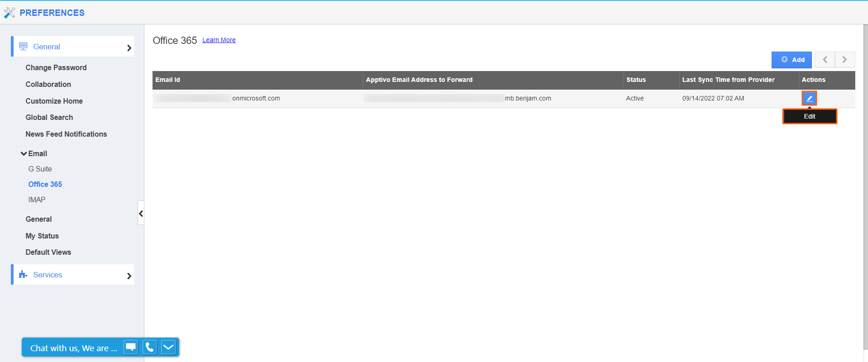
Task: Open the chat message icon in the chat widget
Action: (x=131, y=347)
